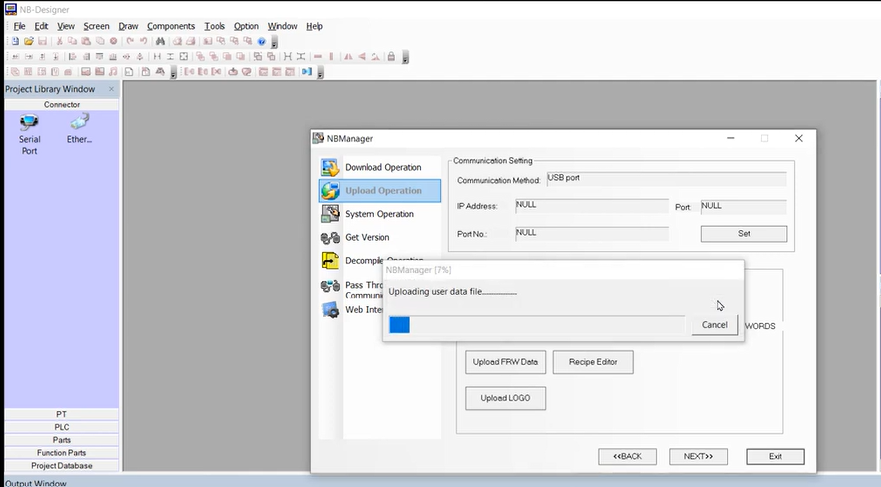The image size is (881, 487).
Task: Cancel the user data file upload
Action: point(714,325)
